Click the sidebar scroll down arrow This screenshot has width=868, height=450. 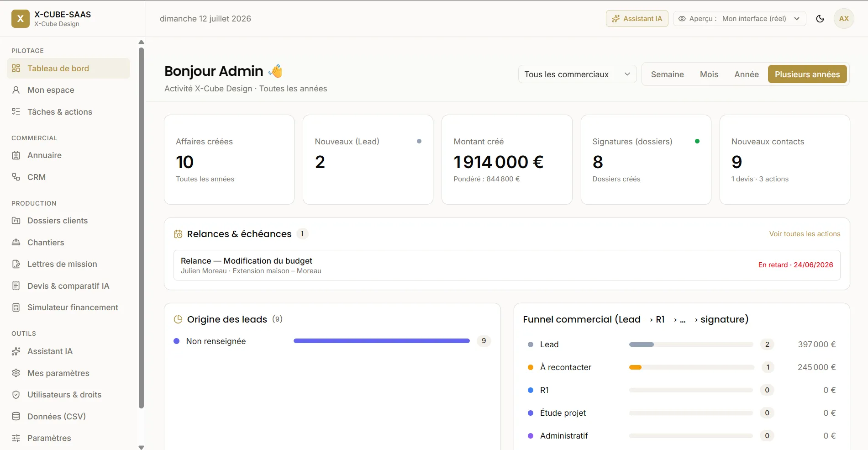pyautogui.click(x=141, y=447)
